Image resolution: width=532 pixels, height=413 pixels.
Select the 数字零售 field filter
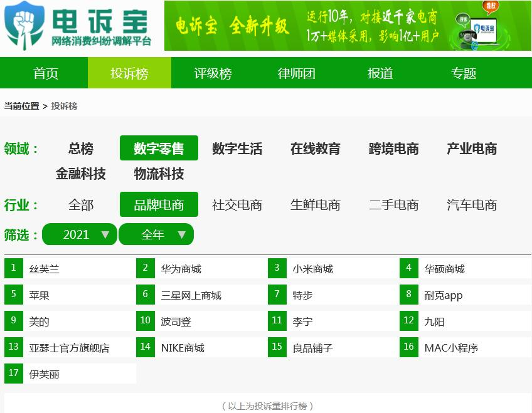[x=159, y=148]
